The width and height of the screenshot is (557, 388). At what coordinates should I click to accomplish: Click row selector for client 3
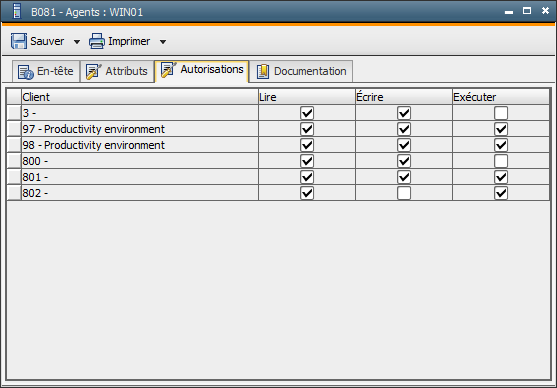tap(14, 113)
